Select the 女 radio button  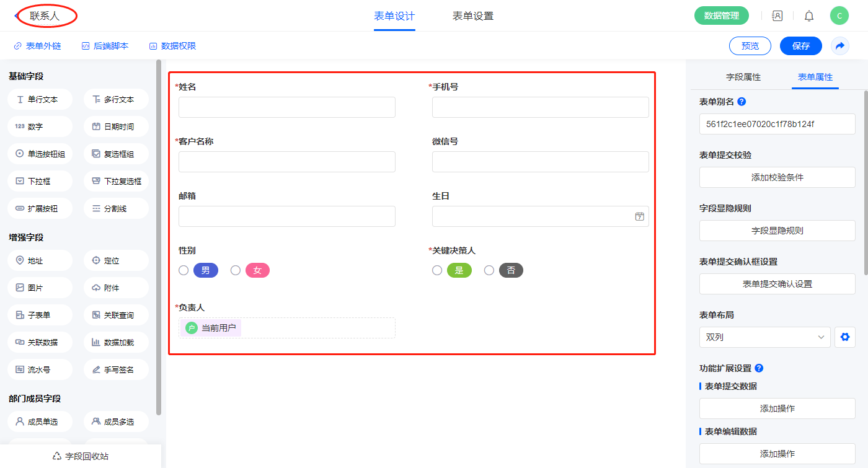click(236, 270)
